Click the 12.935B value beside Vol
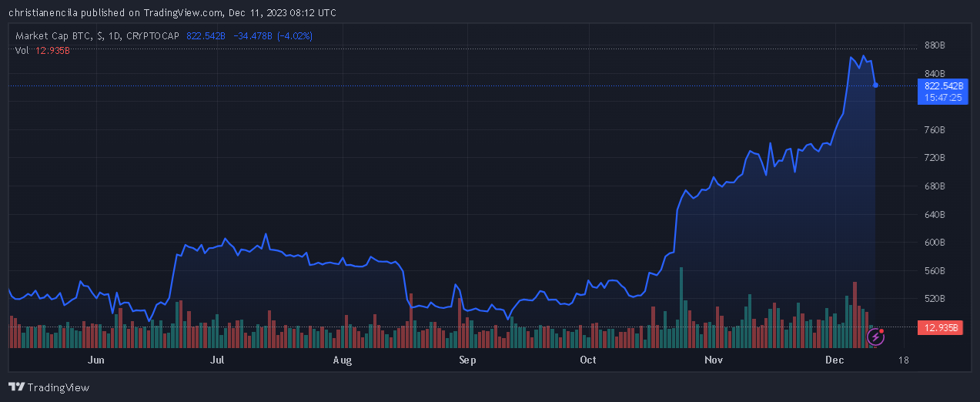Image resolution: width=980 pixels, height=402 pixels. pyautogui.click(x=52, y=50)
